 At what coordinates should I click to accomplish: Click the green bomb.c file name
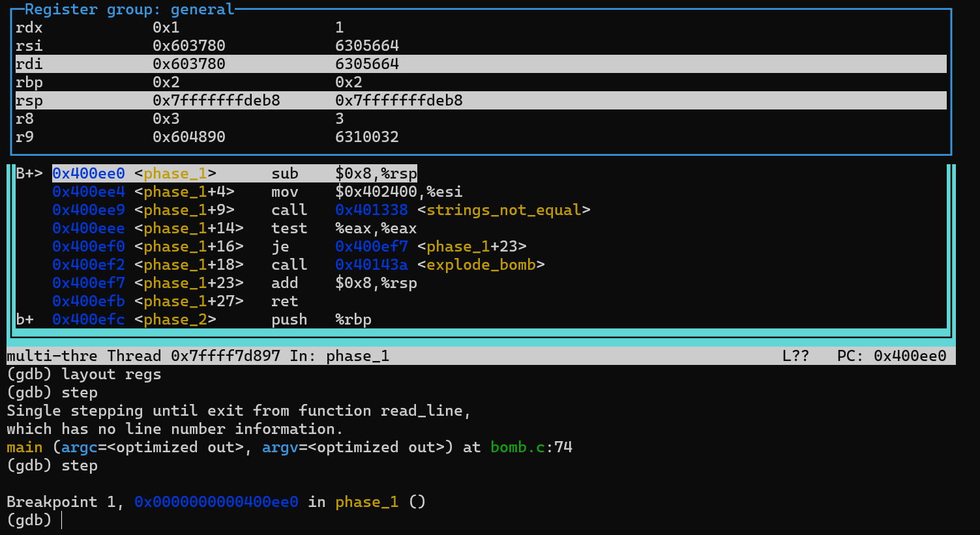[518, 447]
